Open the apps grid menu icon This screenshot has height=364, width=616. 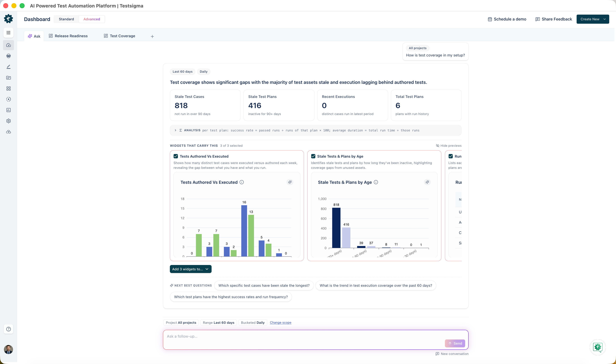point(8,33)
